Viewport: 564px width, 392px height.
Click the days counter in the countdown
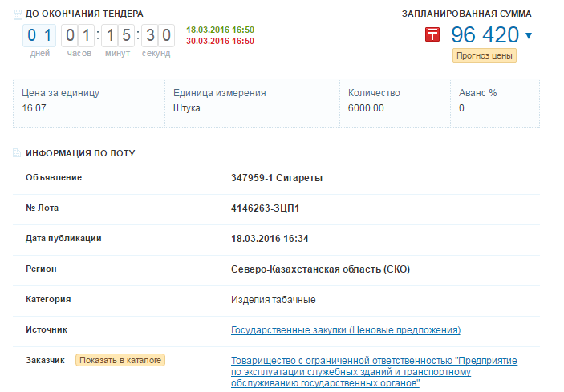click(39, 36)
